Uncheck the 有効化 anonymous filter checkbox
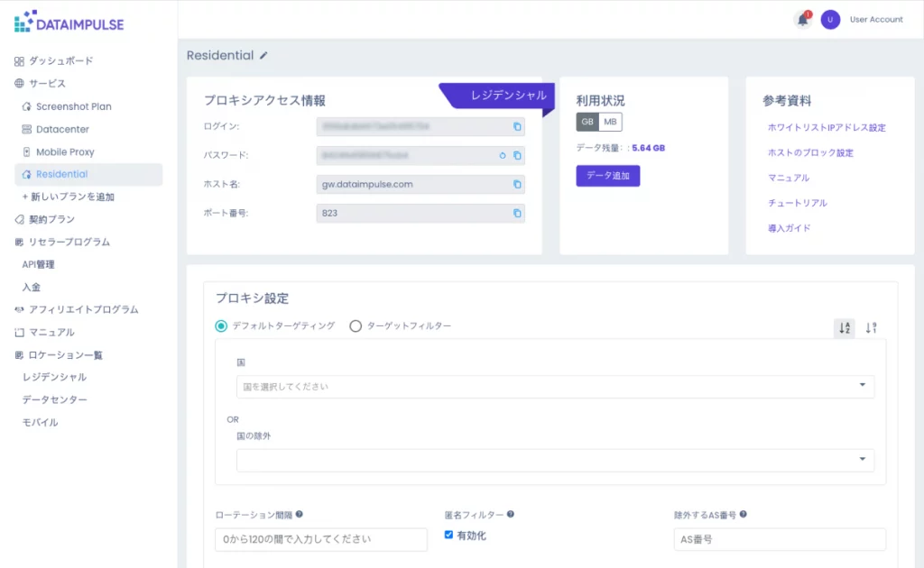 [x=448, y=535]
